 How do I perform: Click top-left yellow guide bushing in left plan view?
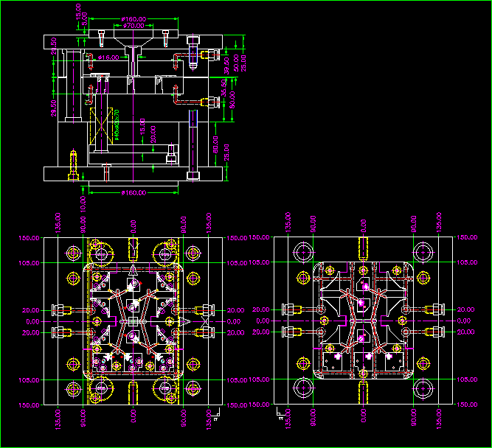pos(73,254)
